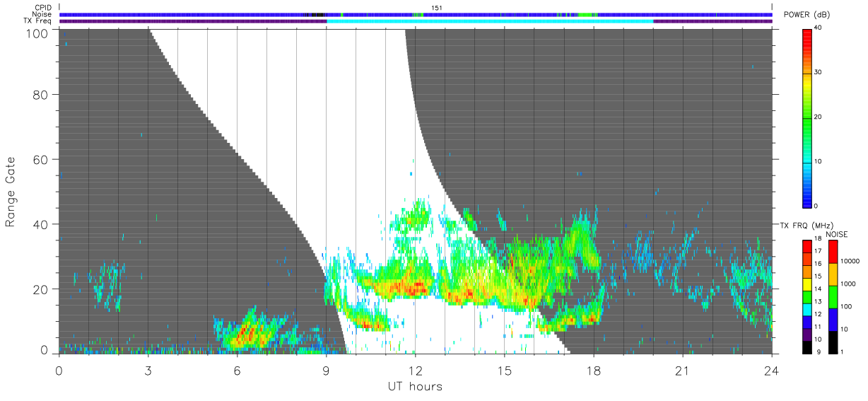Click the NOISE legend title
The height and width of the screenshot is (401, 868).
(x=837, y=234)
